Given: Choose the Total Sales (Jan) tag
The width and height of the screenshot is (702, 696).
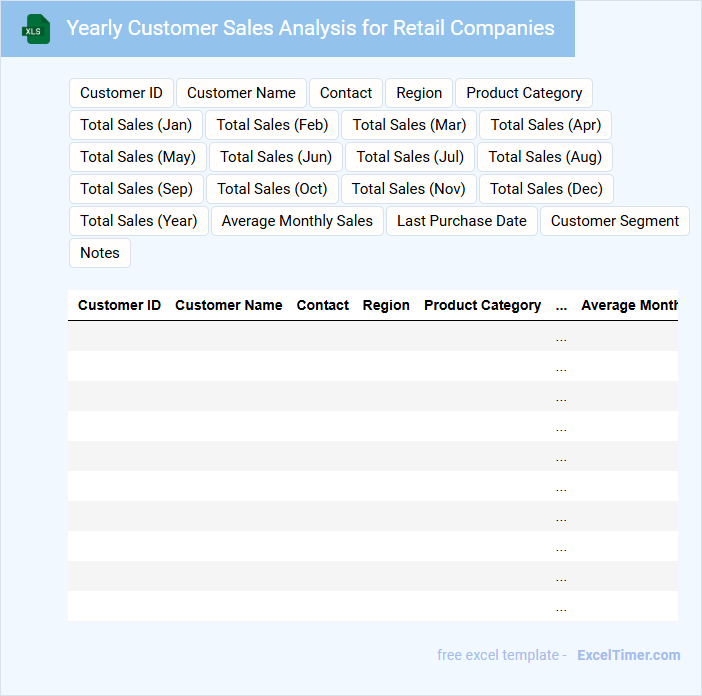Looking at the screenshot, I should (136, 125).
